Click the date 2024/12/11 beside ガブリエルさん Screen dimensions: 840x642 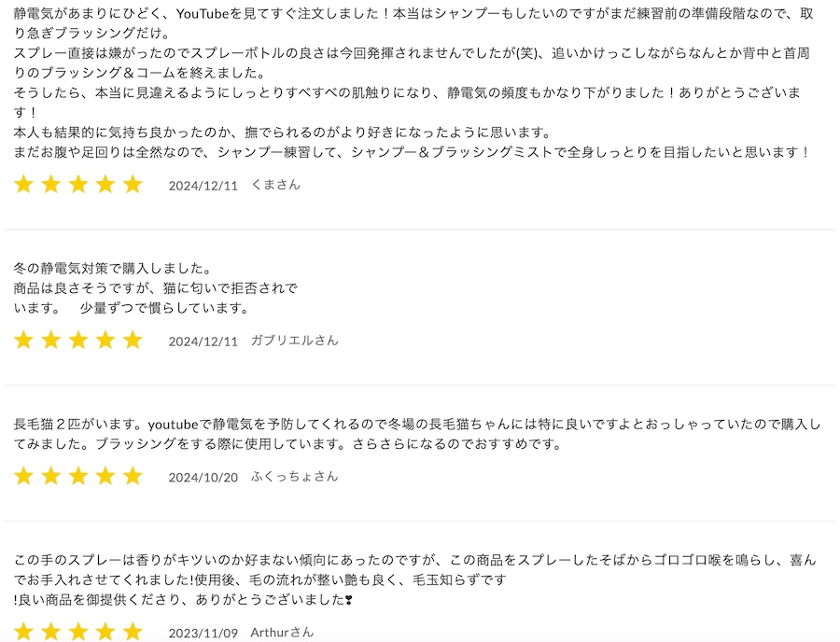pyautogui.click(x=203, y=342)
